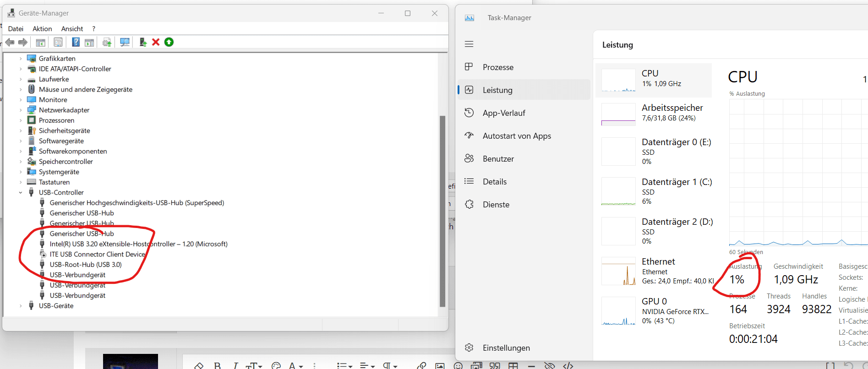Screen dimensions: 868x369
Task: Select the Softwaregeräte tree row
Action: click(x=61, y=141)
